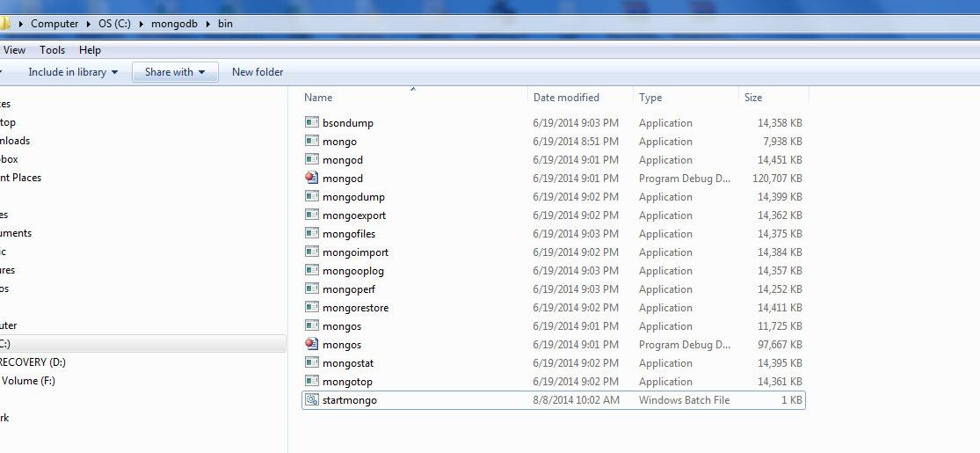Click the bin folder breadcrumb
This screenshot has height=453, width=980.
(x=225, y=24)
